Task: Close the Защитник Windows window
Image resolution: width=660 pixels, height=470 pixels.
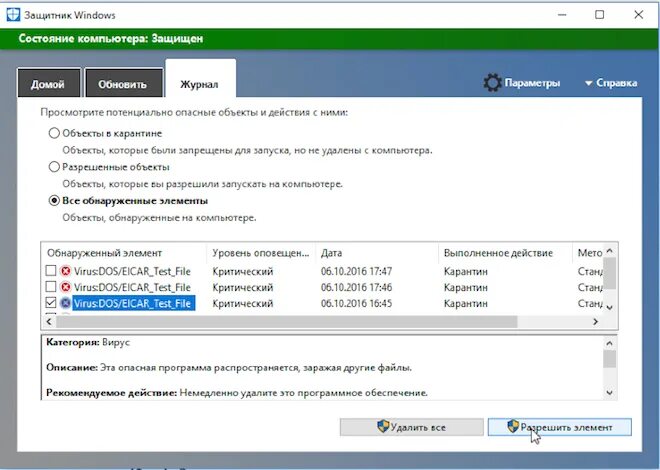Action: (638, 15)
